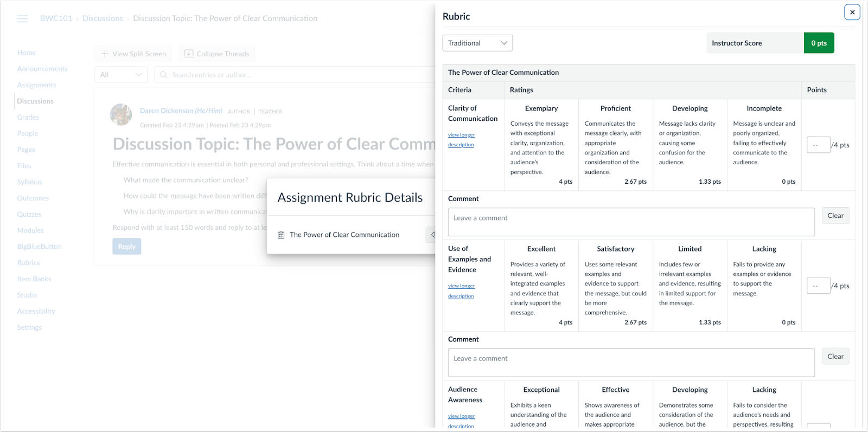Select Effective rating for Audience Awareness
The width and height of the screenshot is (868, 432).
(616, 404)
